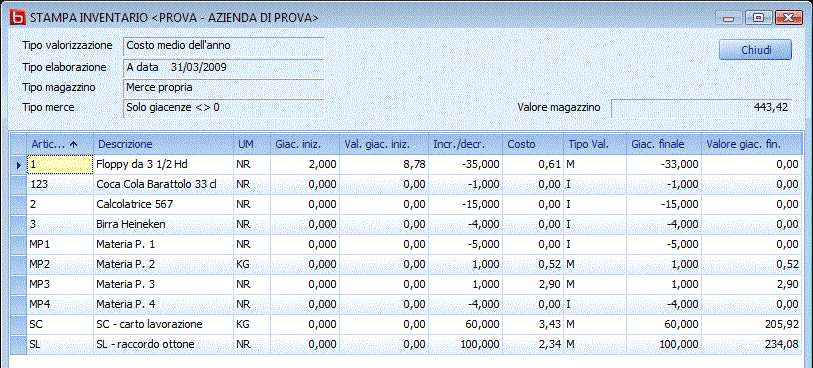The width and height of the screenshot is (813, 368).
Task: Click the cost cell '2,34'
Action: pos(533,344)
